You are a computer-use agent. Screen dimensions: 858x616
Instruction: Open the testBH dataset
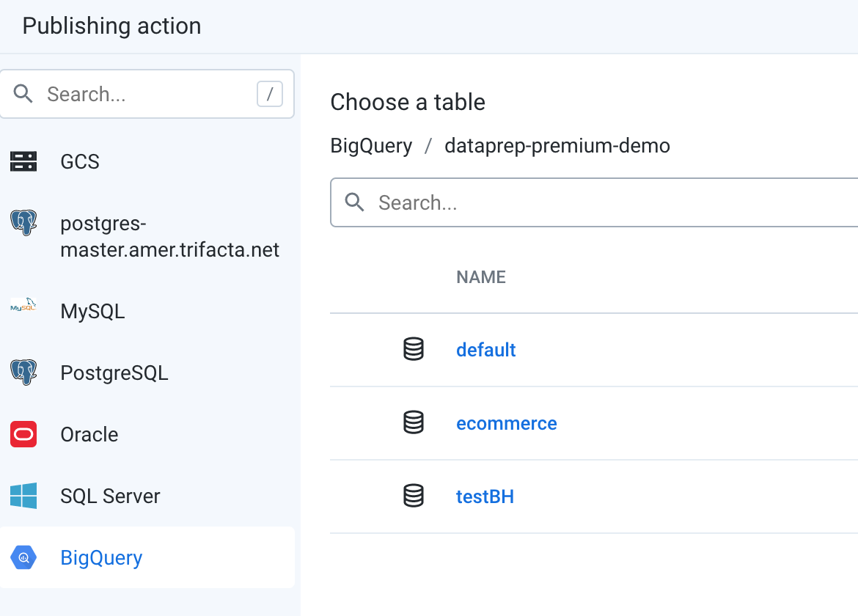pyautogui.click(x=485, y=496)
